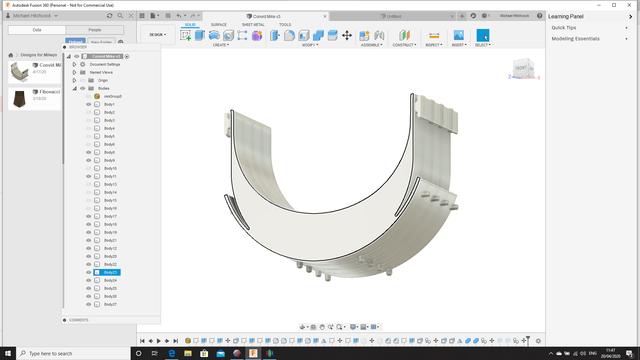Open the Modify dropdown menu
640x360 pixels.
310,45
